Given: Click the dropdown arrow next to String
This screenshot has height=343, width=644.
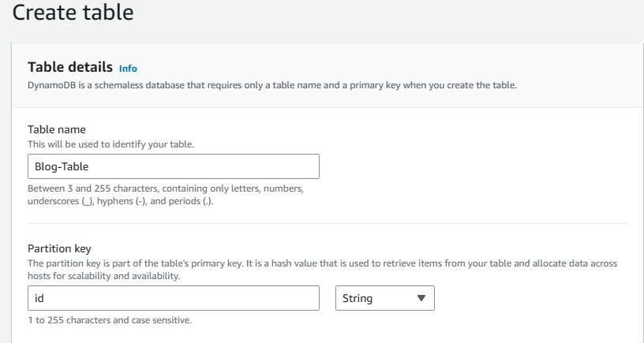Looking at the screenshot, I should click(421, 299).
